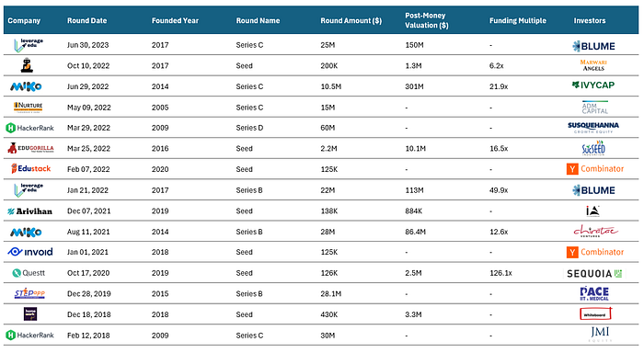Click the Miko logo in Series C row
The image size is (644, 353).
pos(26,86)
